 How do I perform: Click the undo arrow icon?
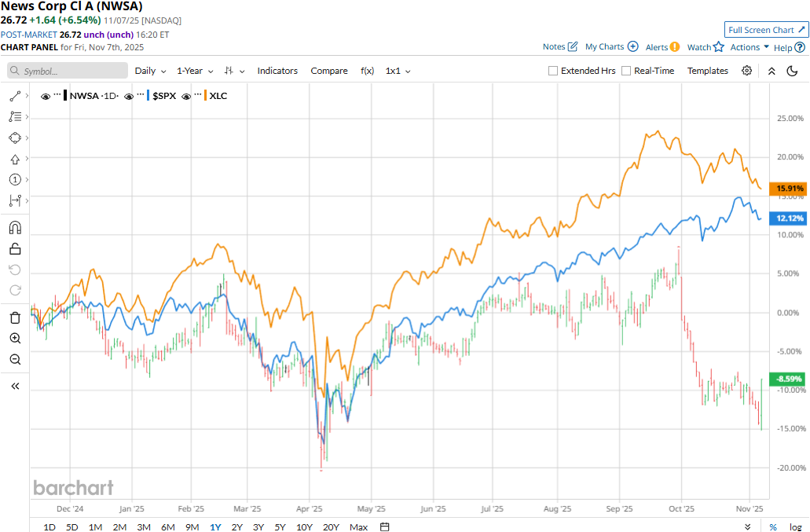coord(15,270)
